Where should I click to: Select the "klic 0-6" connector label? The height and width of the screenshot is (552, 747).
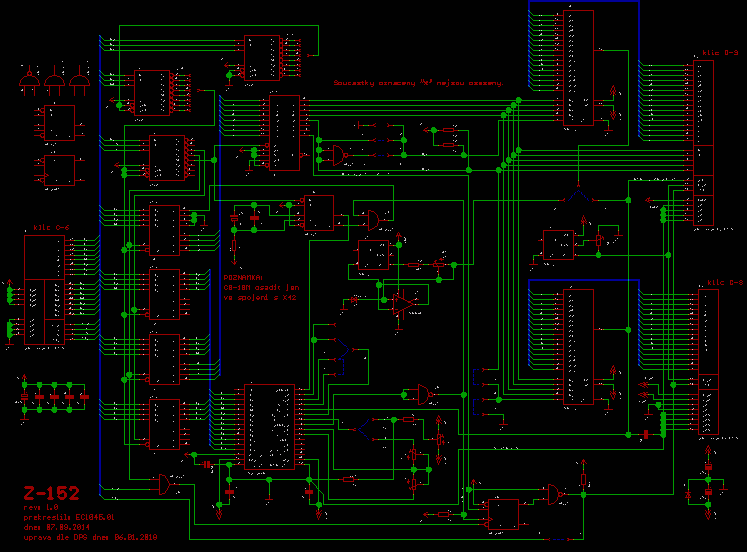50,228
